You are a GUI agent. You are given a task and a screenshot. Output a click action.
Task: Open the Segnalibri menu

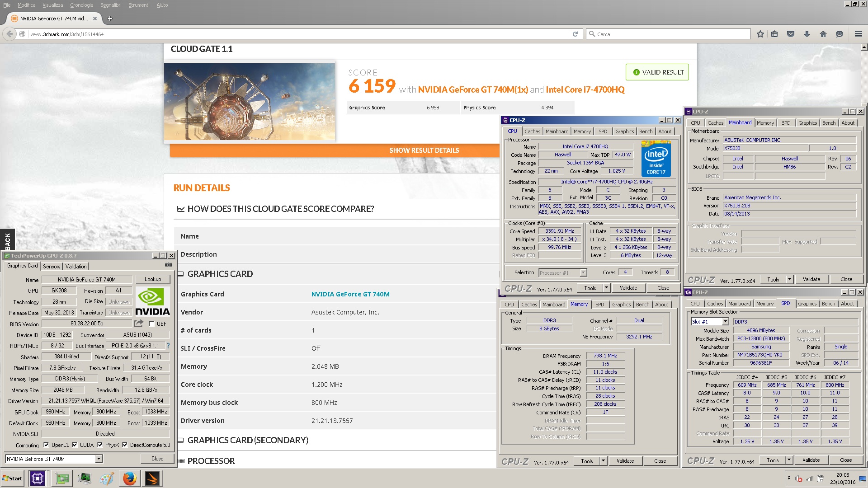coord(111,5)
